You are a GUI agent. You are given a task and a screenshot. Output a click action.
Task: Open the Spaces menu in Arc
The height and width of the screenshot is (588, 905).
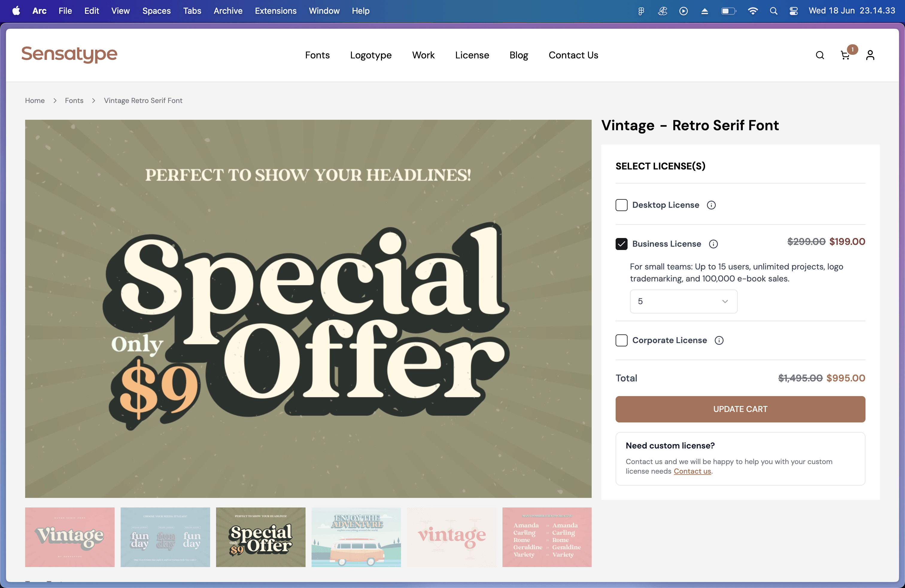click(156, 11)
